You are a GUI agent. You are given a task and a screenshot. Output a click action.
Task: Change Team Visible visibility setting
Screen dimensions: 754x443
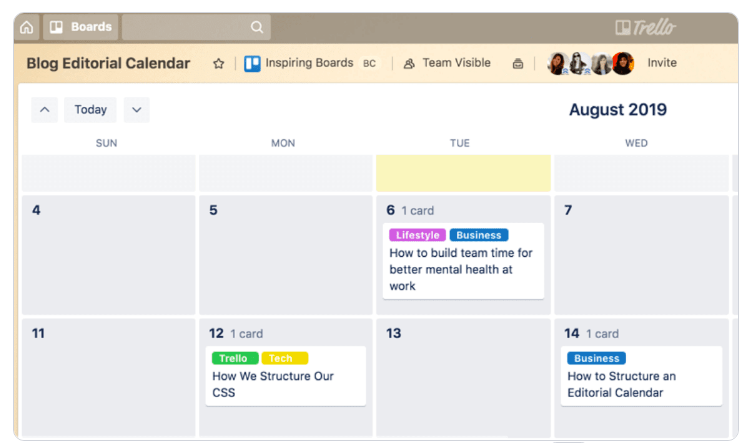[447, 63]
